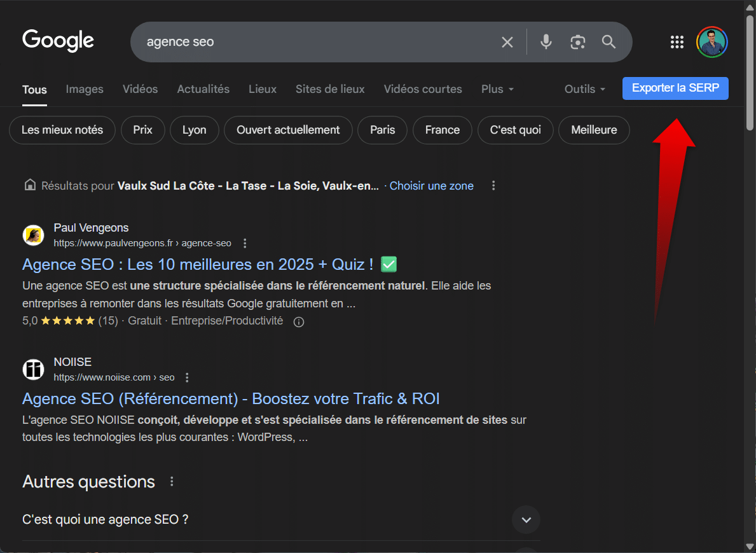The image size is (756, 553).
Task: Click the 'Choisir une zone' link
Action: (x=431, y=186)
